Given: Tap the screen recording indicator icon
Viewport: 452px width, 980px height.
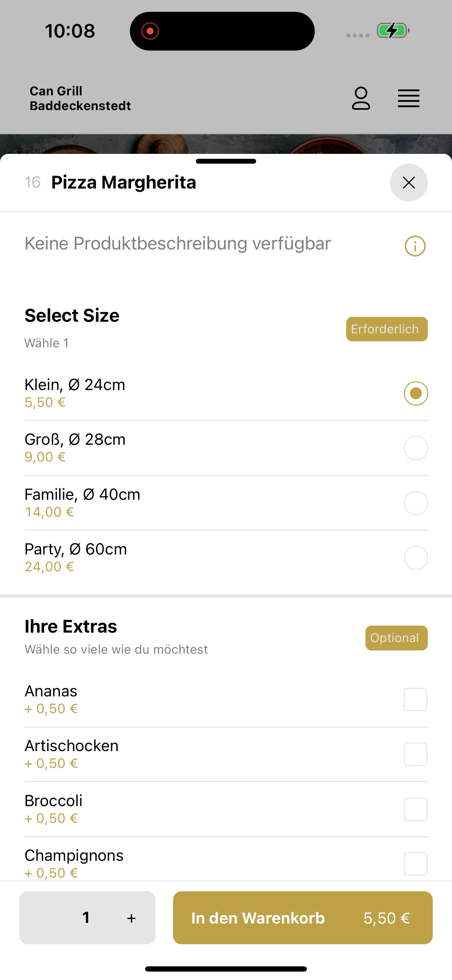Looking at the screenshot, I should (150, 31).
